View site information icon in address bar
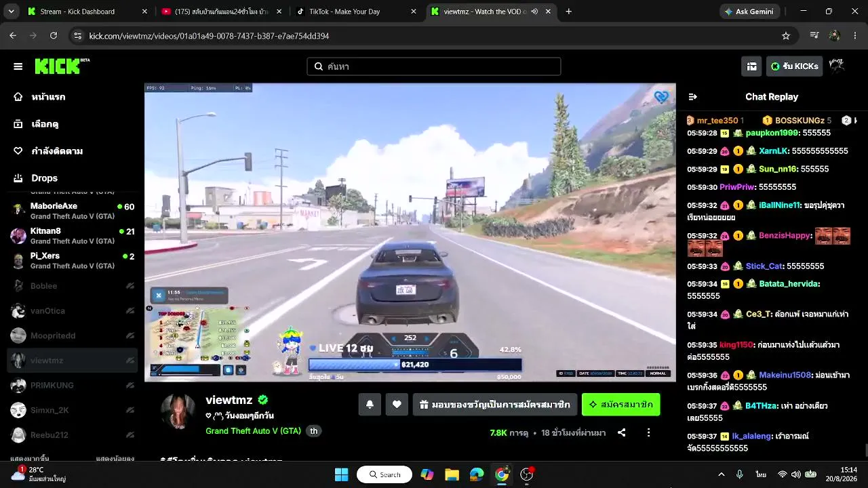Viewport: 868px width, 488px height. pyautogui.click(x=77, y=36)
